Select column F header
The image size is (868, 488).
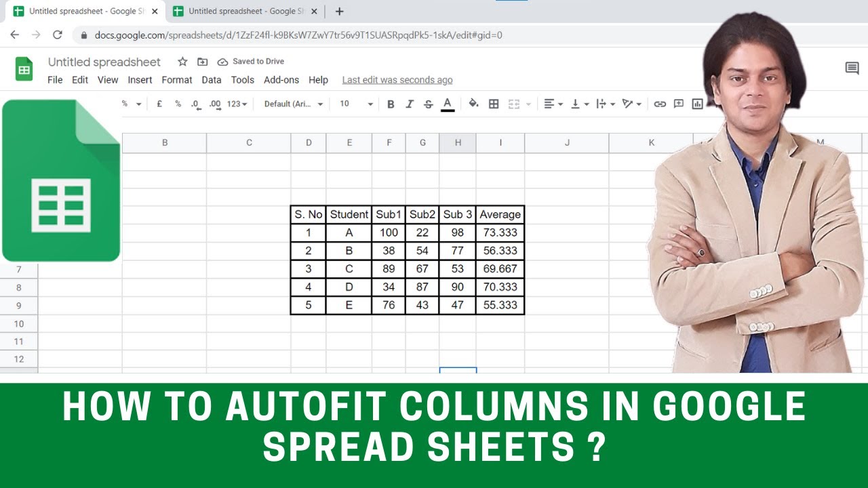click(389, 142)
